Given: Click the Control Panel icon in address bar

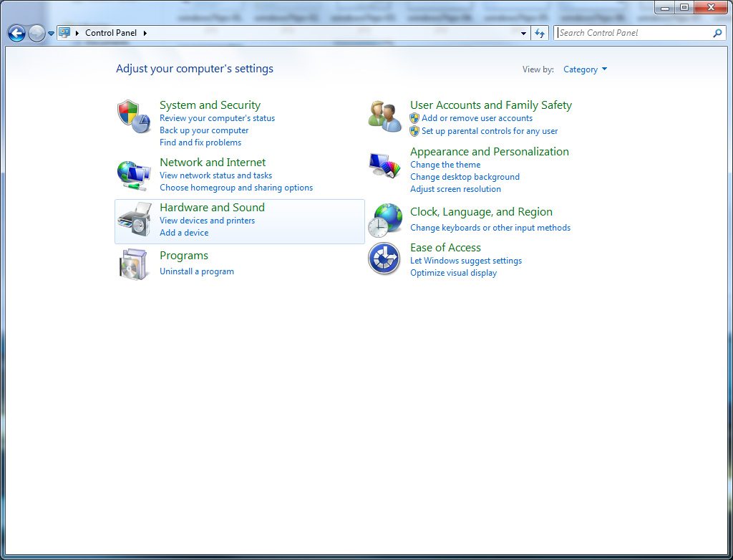Looking at the screenshot, I should (x=64, y=33).
